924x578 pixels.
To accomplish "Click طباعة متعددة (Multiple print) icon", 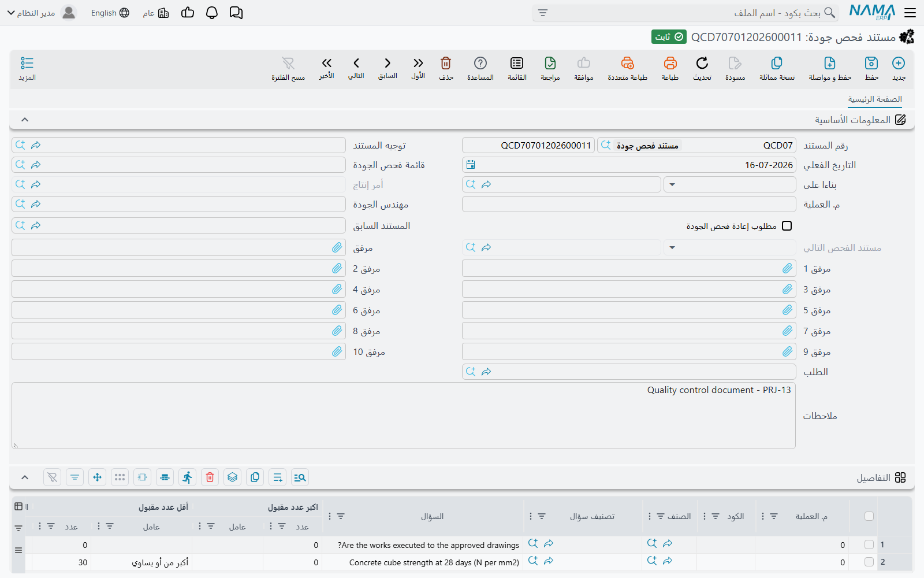I will pos(627,63).
